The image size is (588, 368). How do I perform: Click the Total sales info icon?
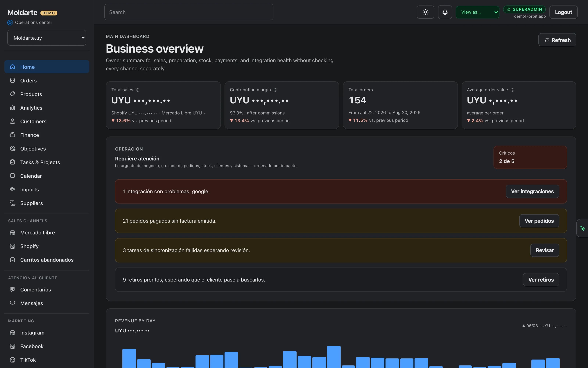click(137, 90)
